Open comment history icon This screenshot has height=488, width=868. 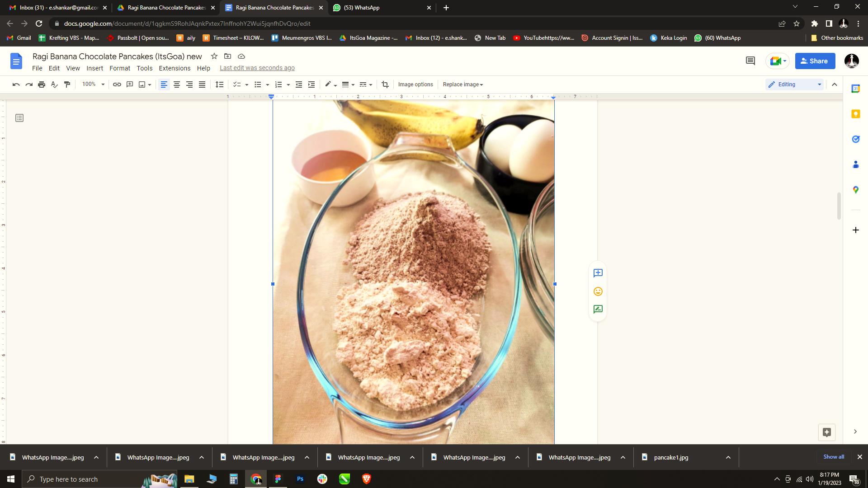coord(750,61)
